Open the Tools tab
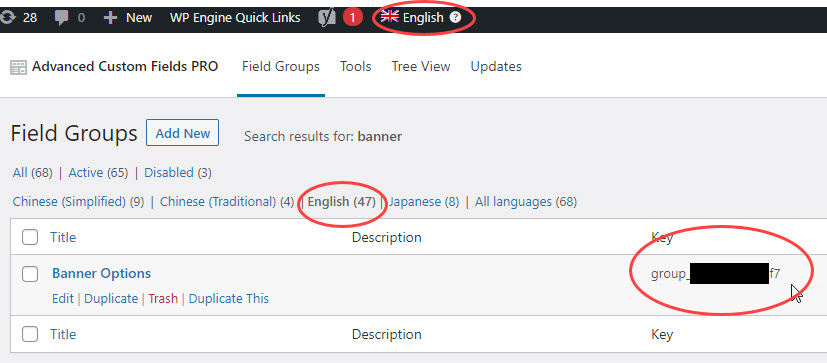The image size is (827, 363). (x=355, y=66)
